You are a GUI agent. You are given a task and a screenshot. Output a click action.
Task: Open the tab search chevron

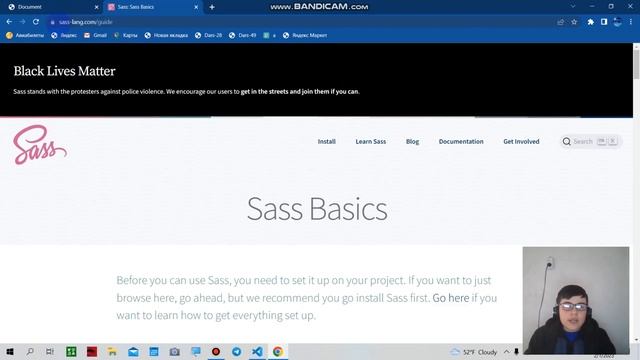click(x=573, y=7)
